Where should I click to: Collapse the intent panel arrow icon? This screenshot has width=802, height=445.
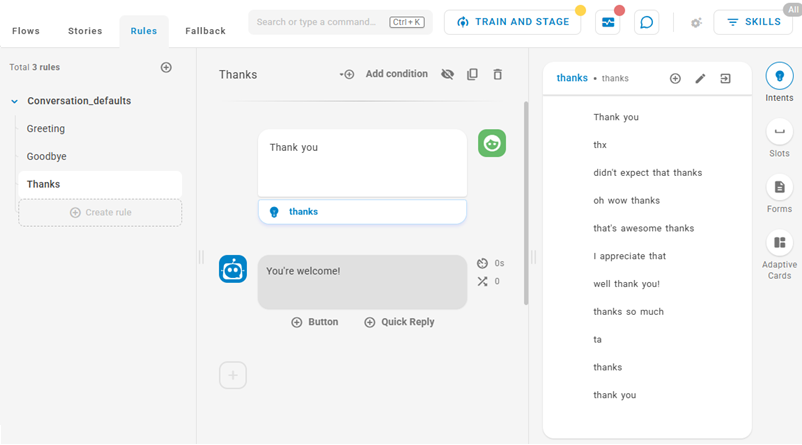click(725, 78)
